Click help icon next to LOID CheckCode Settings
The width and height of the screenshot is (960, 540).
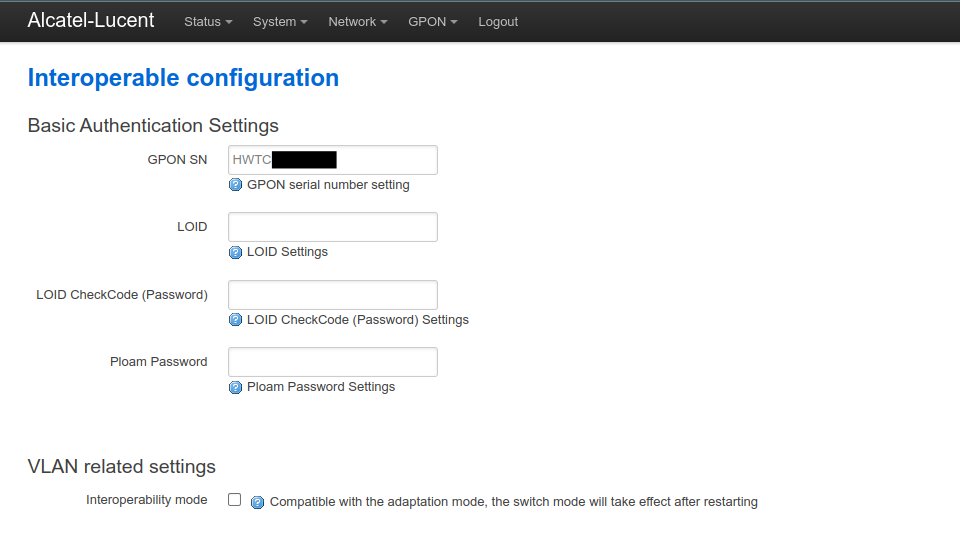click(235, 320)
